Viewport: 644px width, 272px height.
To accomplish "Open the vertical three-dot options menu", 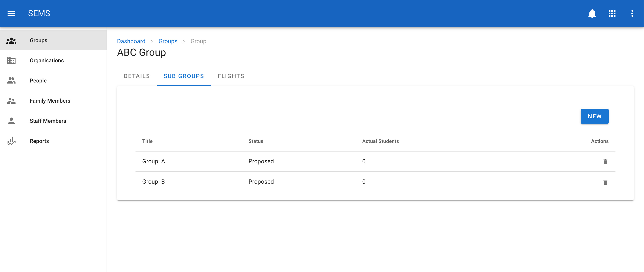I will tap(632, 13).
